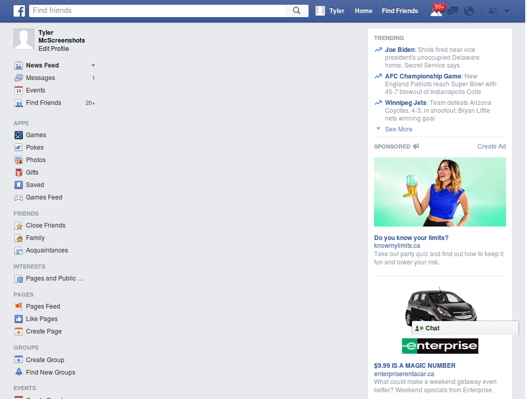Click 'Do you know your limits?' headline
Viewport: 532px width, 399px height.
tap(411, 238)
